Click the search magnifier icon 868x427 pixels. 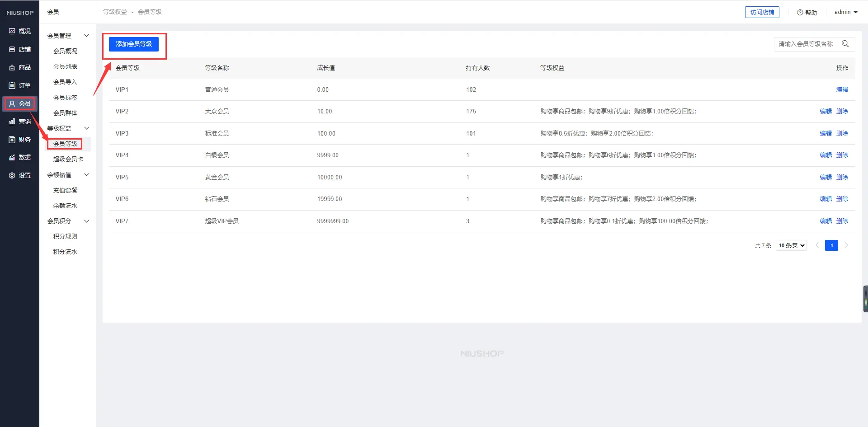coord(845,44)
